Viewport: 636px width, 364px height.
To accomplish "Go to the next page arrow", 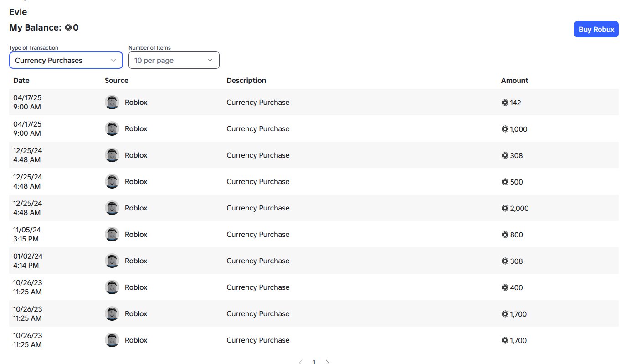I will click(x=328, y=362).
